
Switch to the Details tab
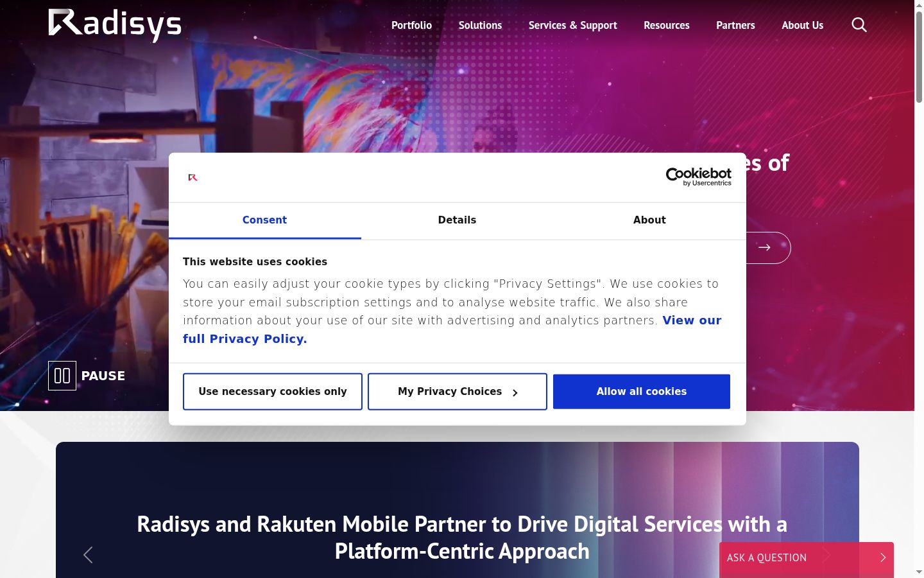click(x=457, y=220)
